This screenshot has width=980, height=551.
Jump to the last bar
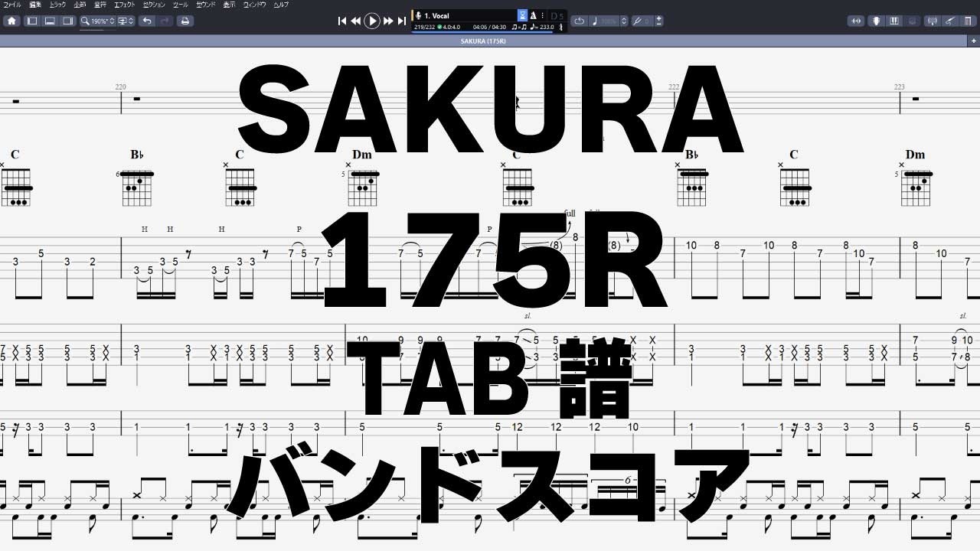[402, 21]
